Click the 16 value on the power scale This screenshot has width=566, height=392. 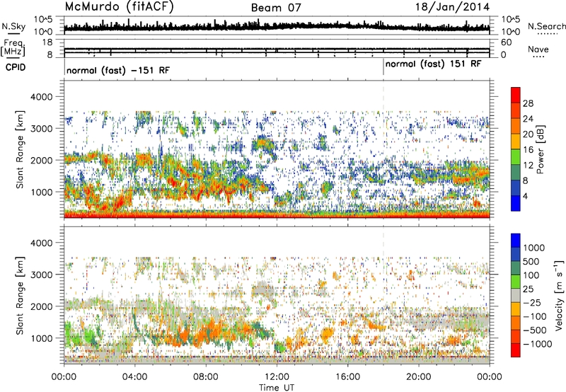(x=528, y=149)
